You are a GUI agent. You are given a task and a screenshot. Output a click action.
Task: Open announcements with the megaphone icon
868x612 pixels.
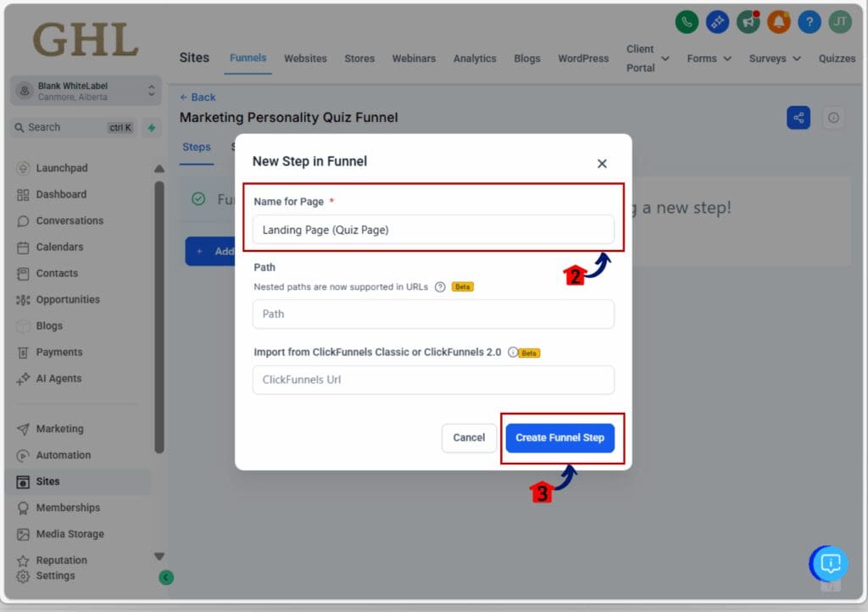click(748, 22)
